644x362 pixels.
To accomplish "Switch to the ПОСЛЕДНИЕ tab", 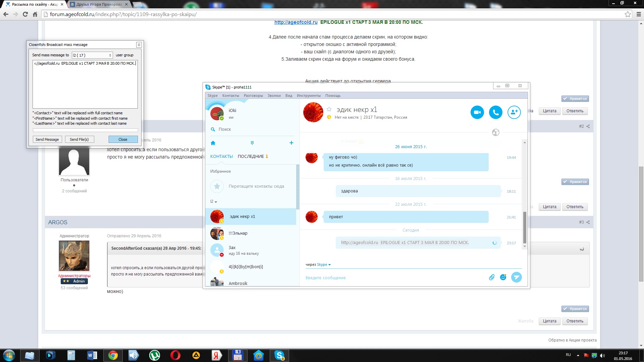I will tap(251, 157).
